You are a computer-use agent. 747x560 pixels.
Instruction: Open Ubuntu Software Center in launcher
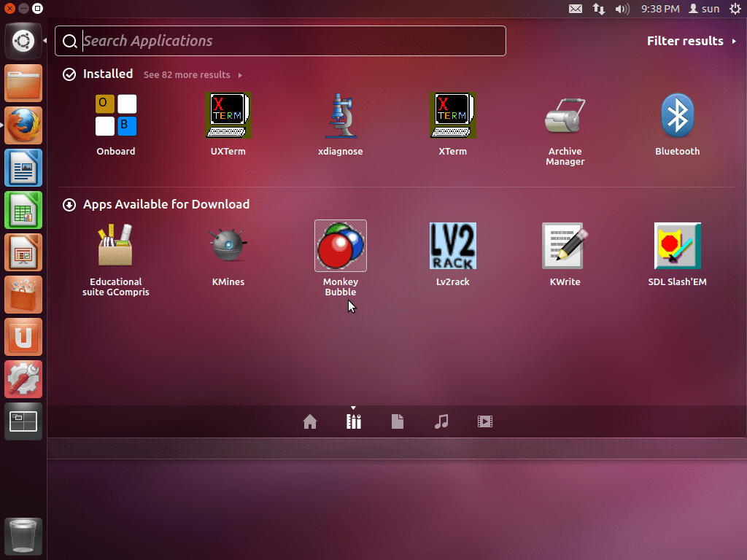click(x=23, y=295)
